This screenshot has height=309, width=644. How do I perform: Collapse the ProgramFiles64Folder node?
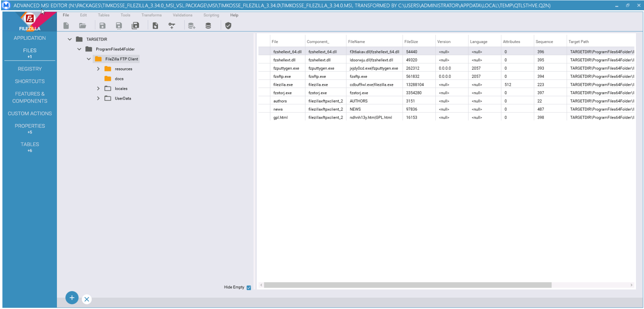pos(79,49)
